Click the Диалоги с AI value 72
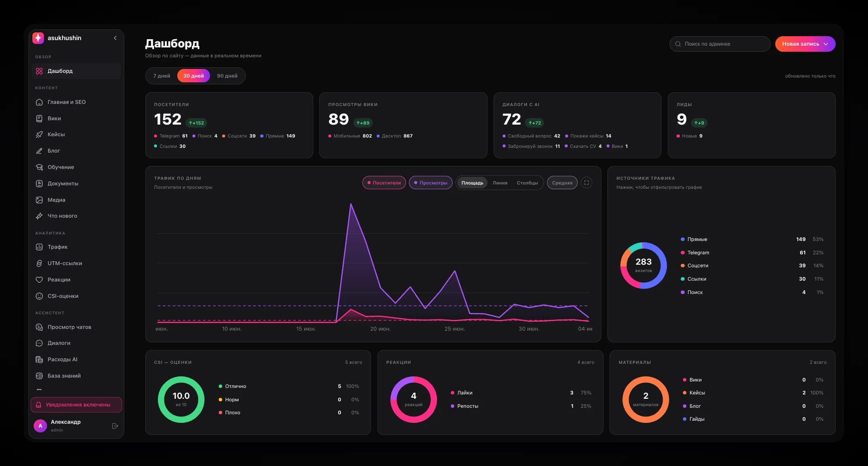Image resolution: width=868 pixels, height=466 pixels. tap(512, 119)
